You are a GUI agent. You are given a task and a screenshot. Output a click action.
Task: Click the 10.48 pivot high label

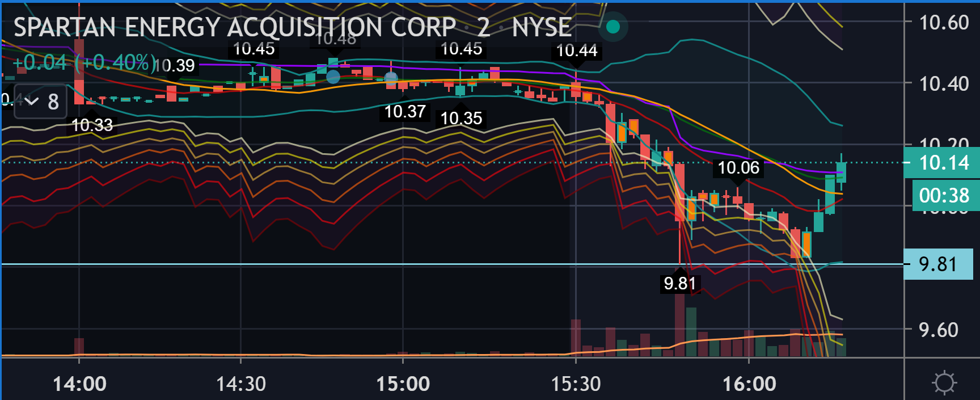pos(336,39)
